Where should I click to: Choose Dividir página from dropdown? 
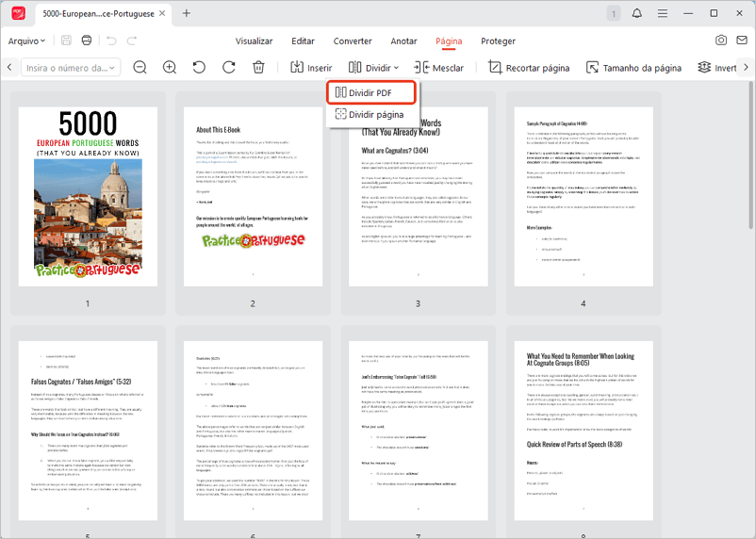click(370, 115)
